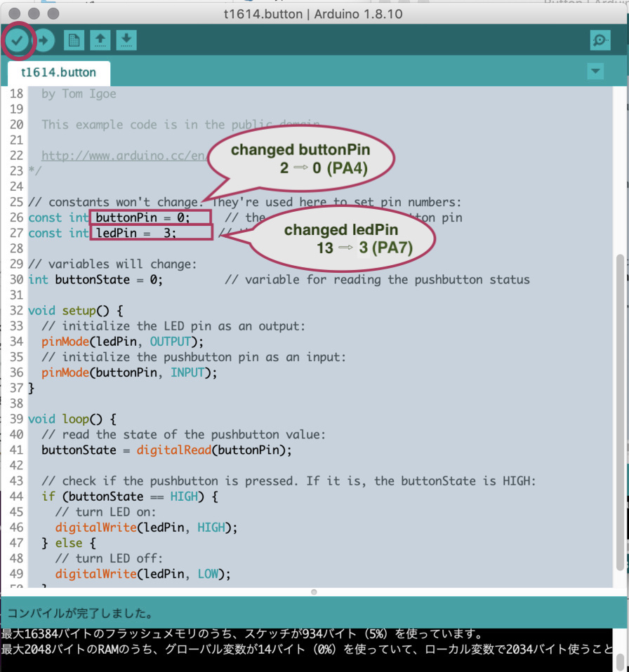Click 'void setup() {' line
Viewport: 629px width, 672px height.
tap(75, 311)
